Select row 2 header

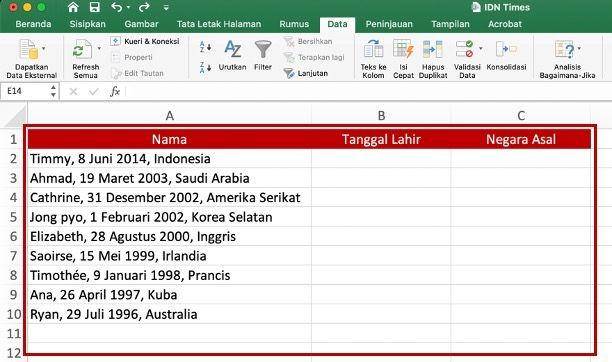[14, 159]
